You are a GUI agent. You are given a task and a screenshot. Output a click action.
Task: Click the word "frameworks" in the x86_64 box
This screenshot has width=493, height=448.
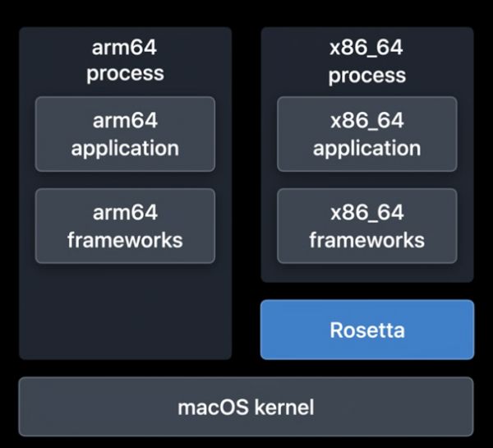[366, 241]
